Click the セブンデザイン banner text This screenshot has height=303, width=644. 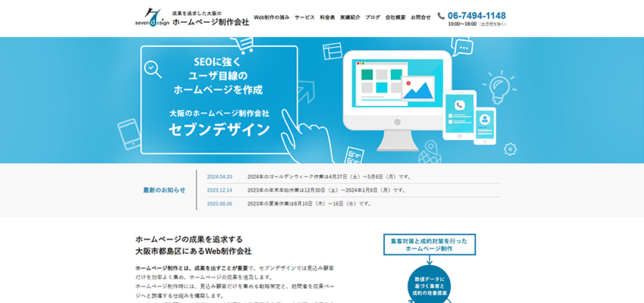(219, 130)
